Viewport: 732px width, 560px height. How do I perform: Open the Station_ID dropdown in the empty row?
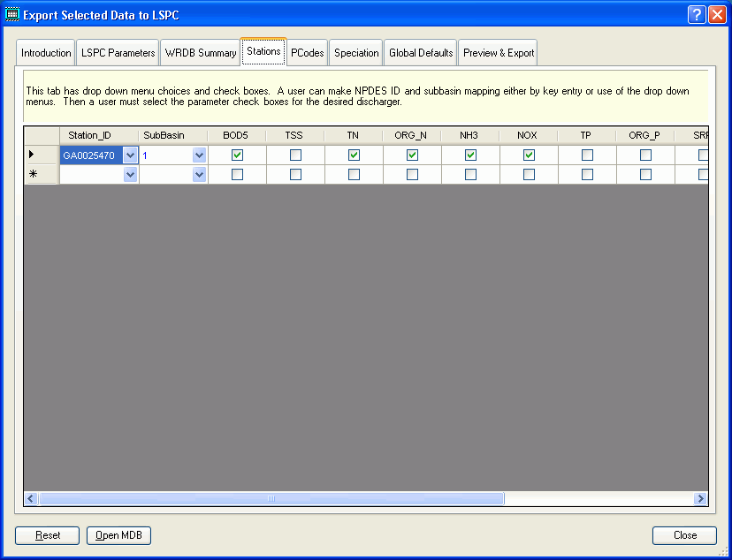pyautogui.click(x=128, y=173)
